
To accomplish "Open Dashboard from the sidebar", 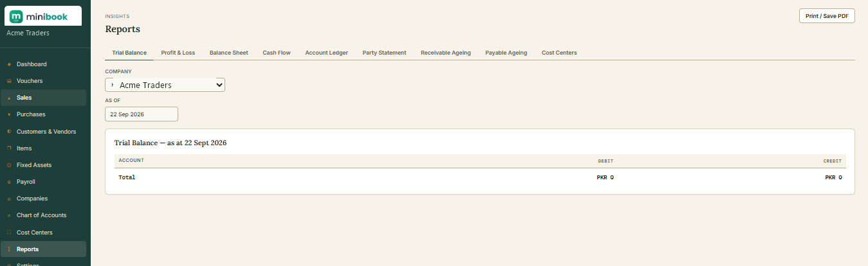I will (43, 64).
